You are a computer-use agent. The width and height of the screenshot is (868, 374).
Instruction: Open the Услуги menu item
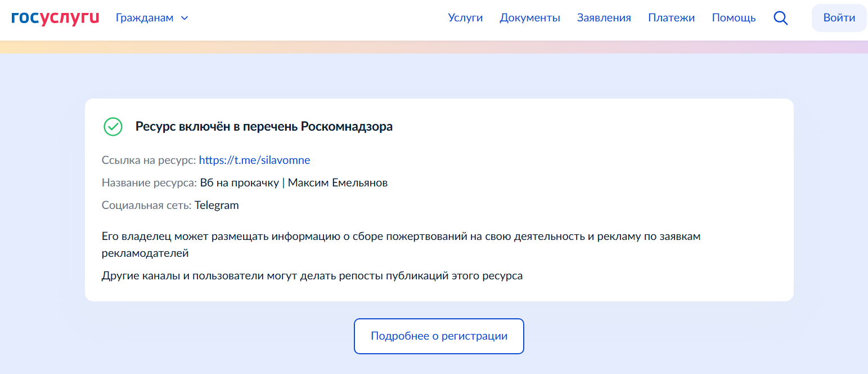[x=465, y=18]
